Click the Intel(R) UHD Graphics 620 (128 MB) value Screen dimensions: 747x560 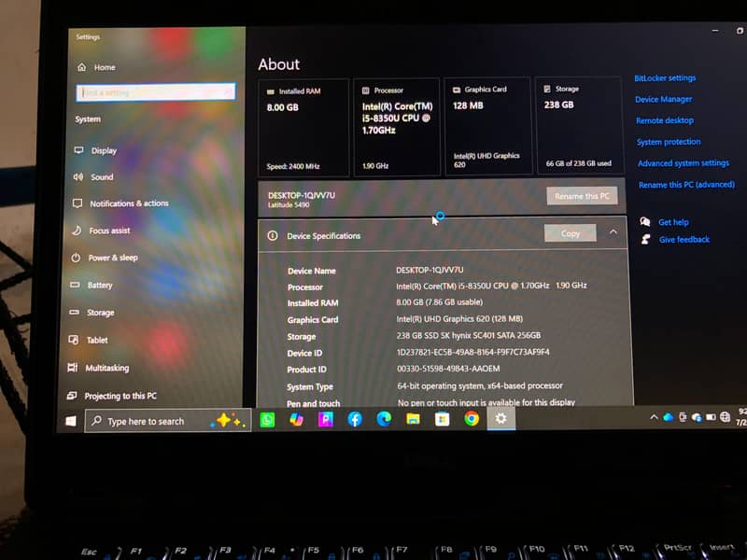[x=459, y=318]
